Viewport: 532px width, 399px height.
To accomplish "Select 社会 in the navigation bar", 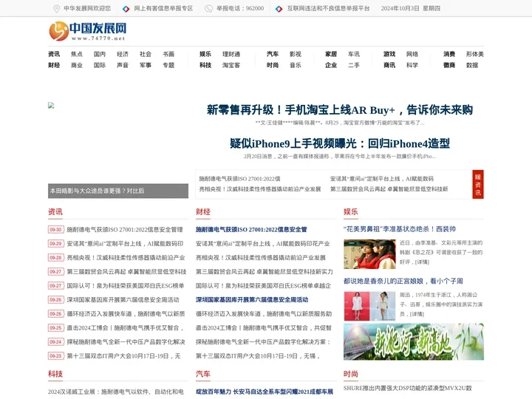I will (146, 54).
